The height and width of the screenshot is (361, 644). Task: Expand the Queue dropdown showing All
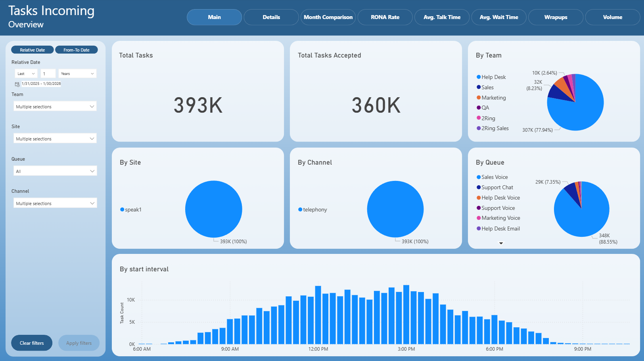[x=55, y=171]
